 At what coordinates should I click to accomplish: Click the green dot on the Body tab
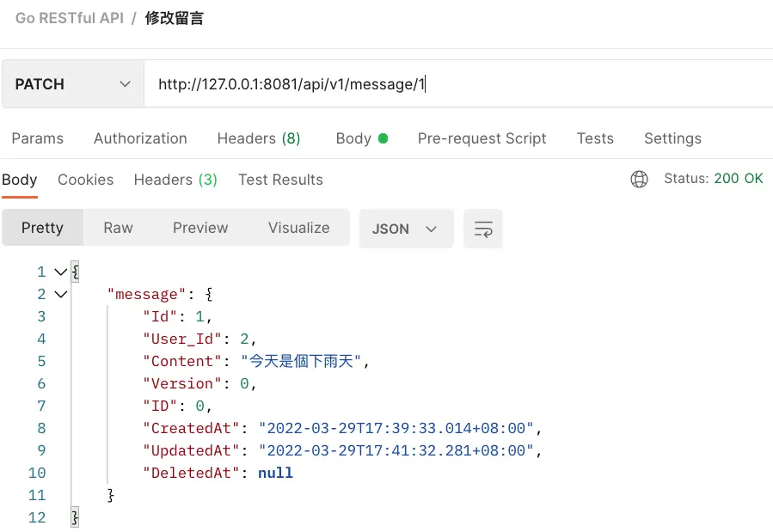tap(384, 138)
